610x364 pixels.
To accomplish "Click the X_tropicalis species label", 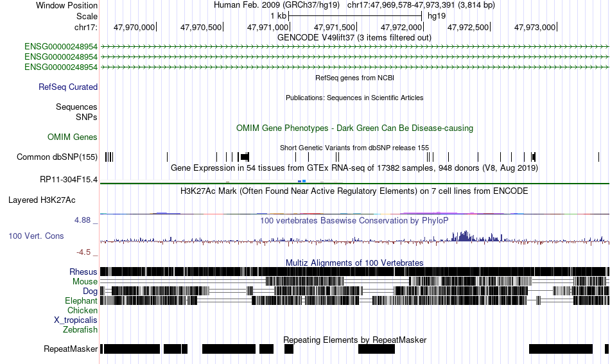I will [76, 320].
